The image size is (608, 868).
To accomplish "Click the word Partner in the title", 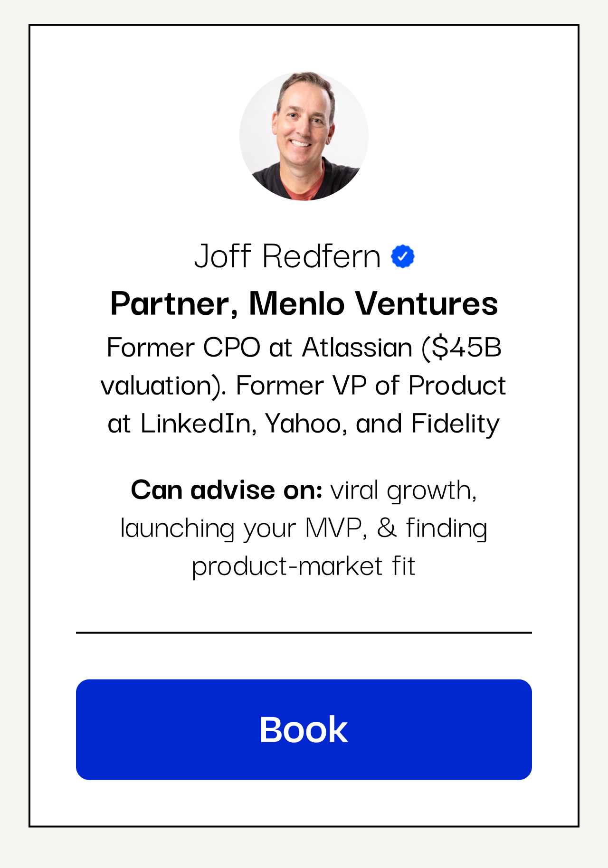I will tap(170, 304).
